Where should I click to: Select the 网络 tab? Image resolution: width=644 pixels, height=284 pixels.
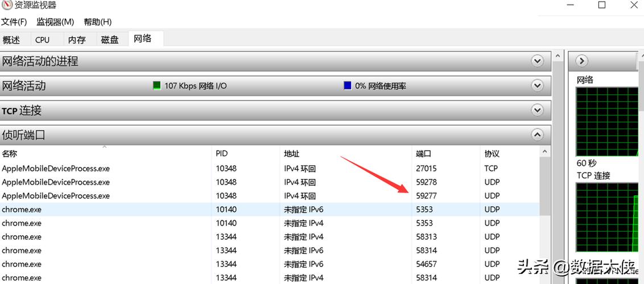143,39
